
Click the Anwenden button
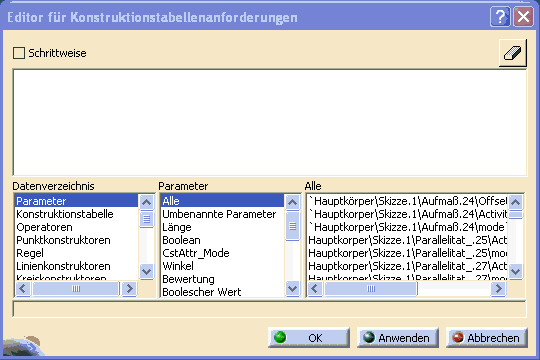[398, 338]
